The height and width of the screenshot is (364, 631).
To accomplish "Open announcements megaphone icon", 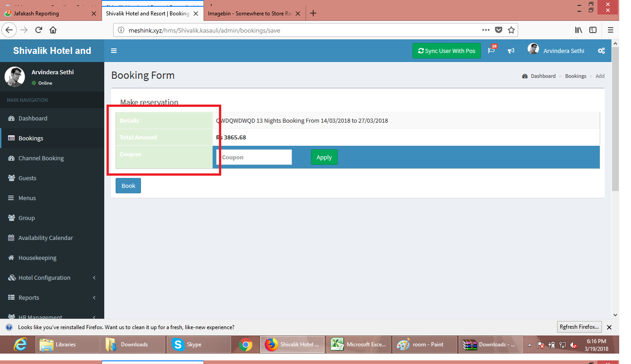I will [x=511, y=51].
